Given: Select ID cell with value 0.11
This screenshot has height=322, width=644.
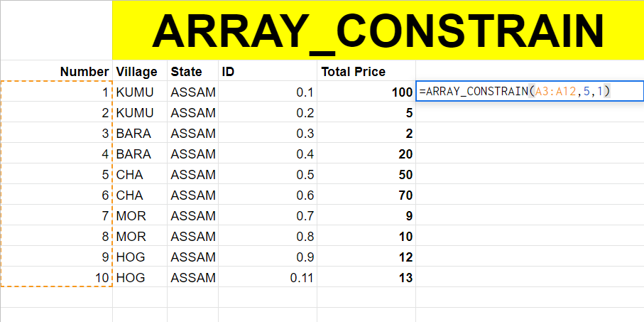Looking at the screenshot, I should click(268, 277).
